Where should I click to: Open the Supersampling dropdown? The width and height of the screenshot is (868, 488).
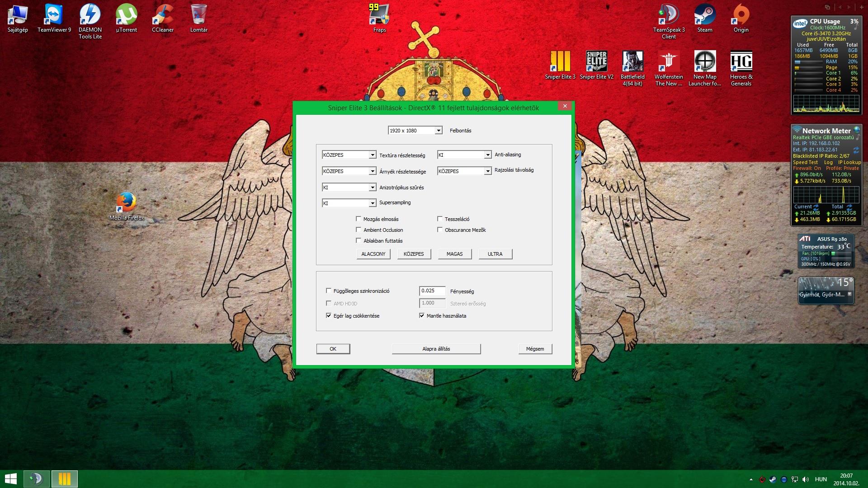point(349,203)
